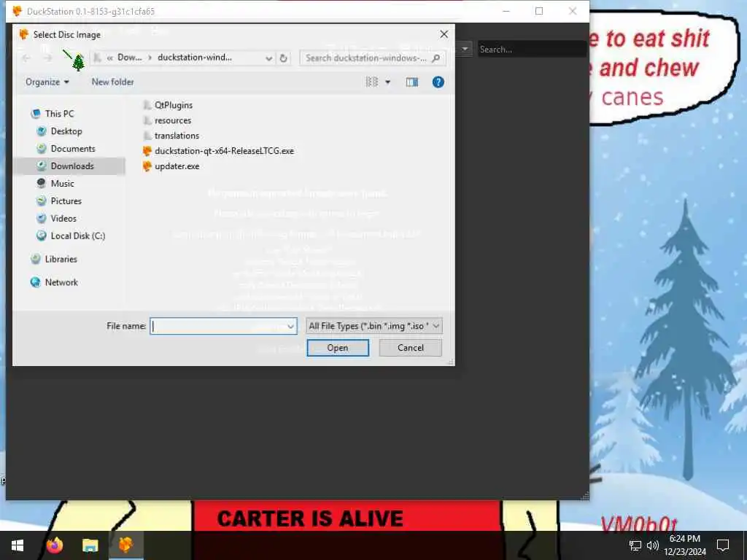Expand the address path history dropdown

coord(268,58)
